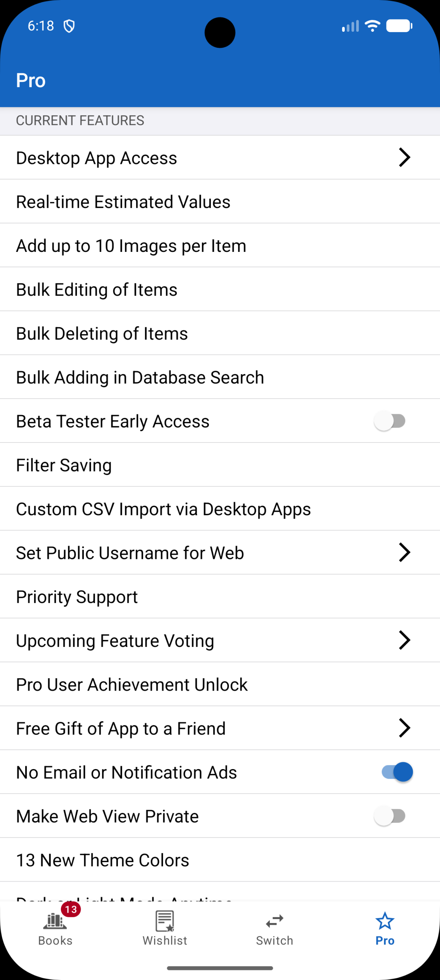Image resolution: width=440 pixels, height=980 pixels.
Task: Tap the shield icon in status bar
Action: (69, 26)
